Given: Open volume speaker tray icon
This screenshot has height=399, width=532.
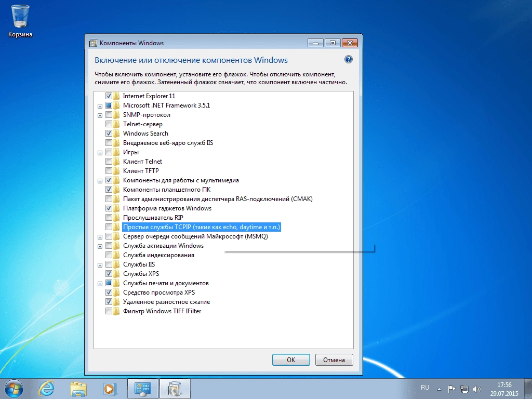Looking at the screenshot, I should pos(477,389).
